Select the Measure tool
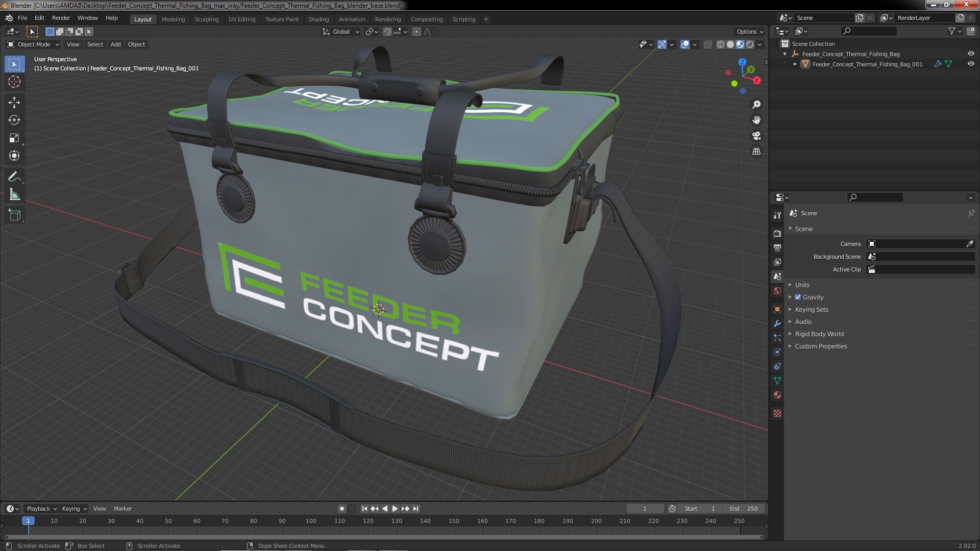 14,195
